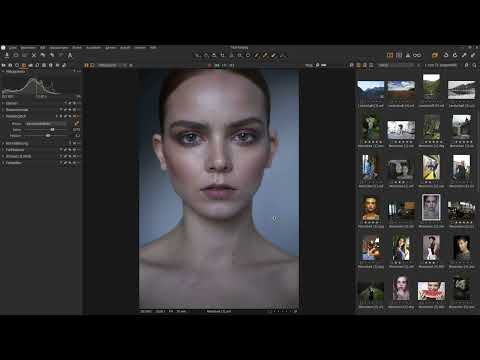Viewport: 480px width, 360px height.
Task: Collapse the Weißabgleich panel
Action: (3, 116)
